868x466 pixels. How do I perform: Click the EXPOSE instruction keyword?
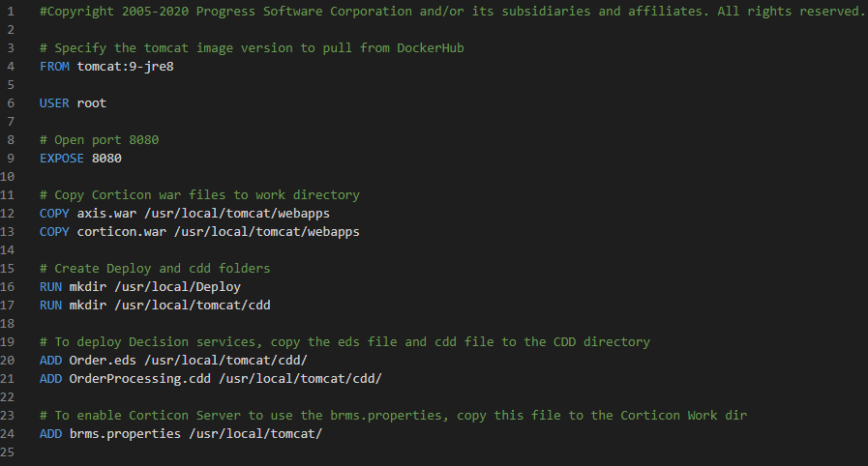pos(62,158)
